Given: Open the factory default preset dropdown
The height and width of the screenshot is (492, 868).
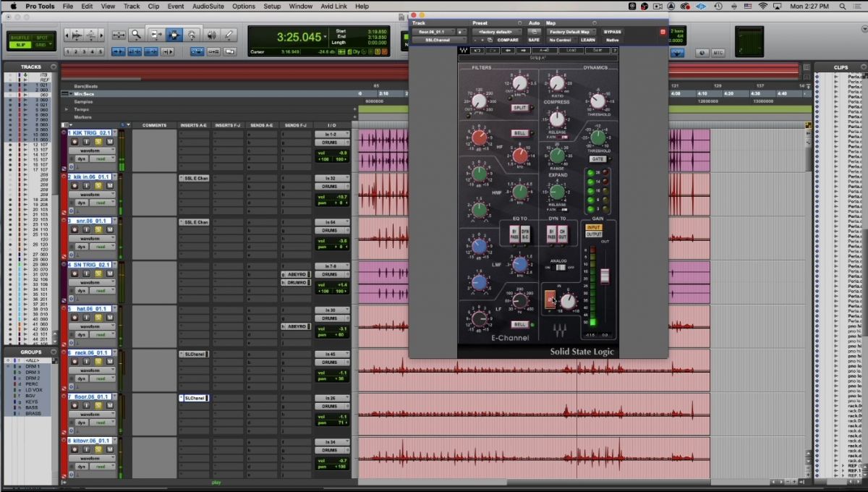Looking at the screenshot, I should [x=495, y=31].
